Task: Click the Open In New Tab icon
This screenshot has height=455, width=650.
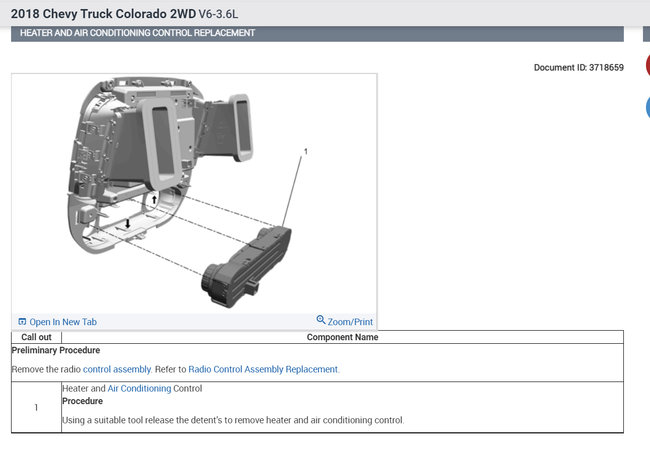Action: [x=22, y=322]
